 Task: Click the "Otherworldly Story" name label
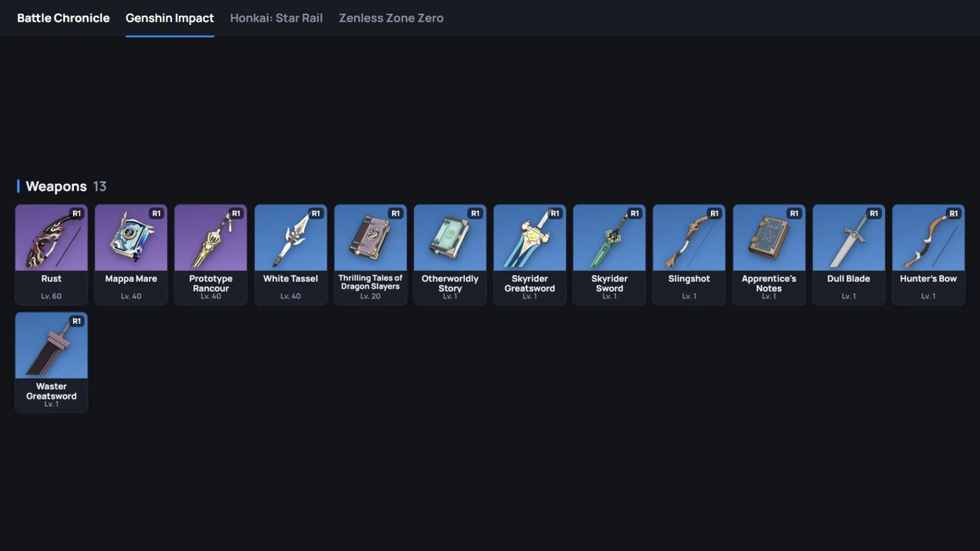(450, 283)
